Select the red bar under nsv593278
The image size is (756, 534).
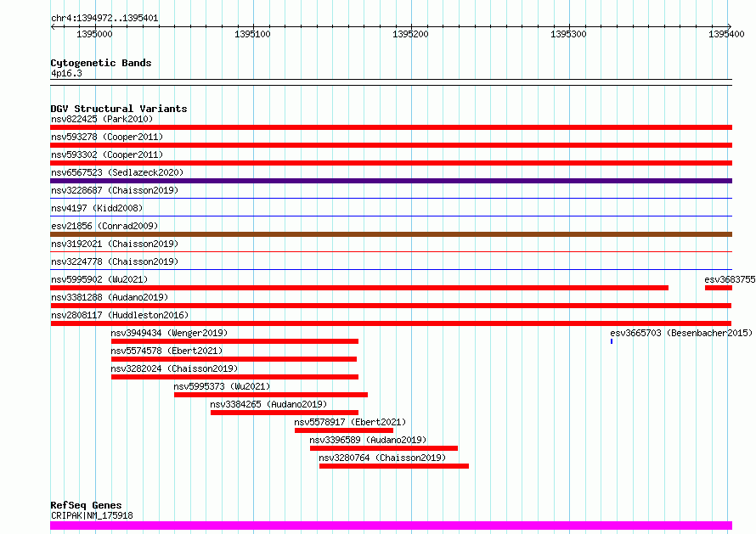pyautogui.click(x=391, y=145)
